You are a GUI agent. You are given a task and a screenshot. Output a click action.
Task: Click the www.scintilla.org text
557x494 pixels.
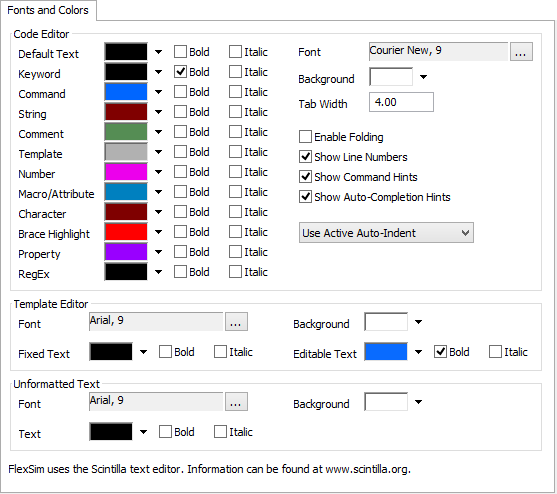click(368, 469)
